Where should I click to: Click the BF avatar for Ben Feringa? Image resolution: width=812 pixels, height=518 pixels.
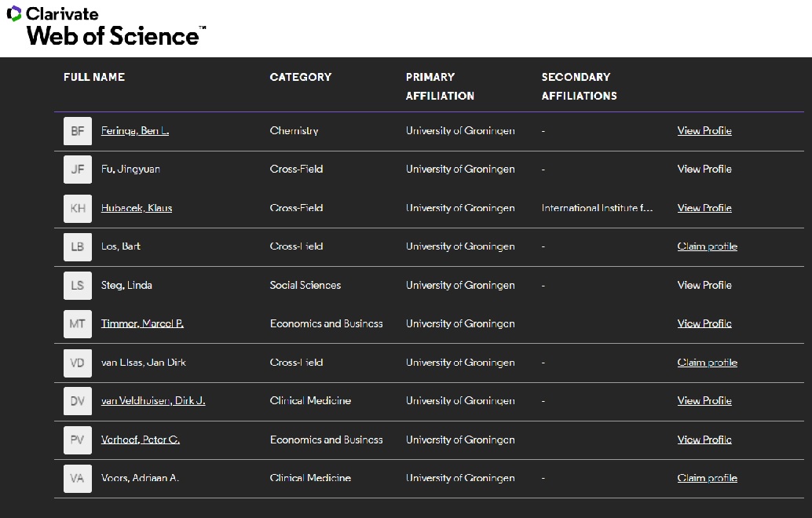click(x=78, y=131)
